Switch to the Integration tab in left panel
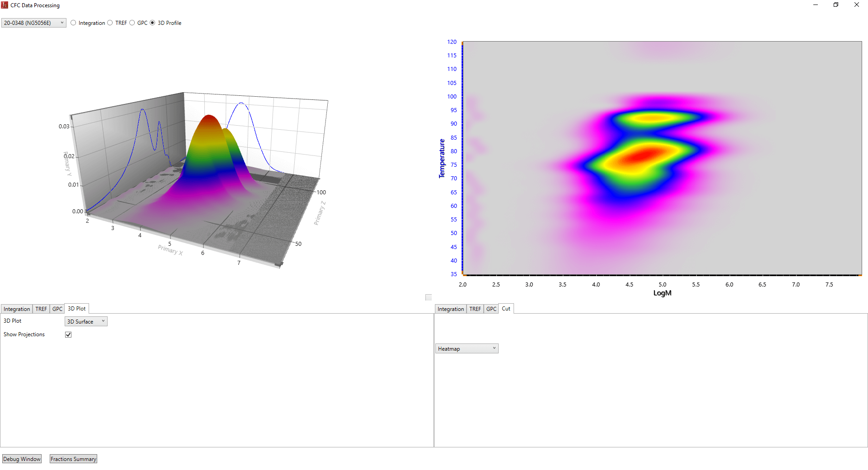 pyautogui.click(x=17, y=309)
